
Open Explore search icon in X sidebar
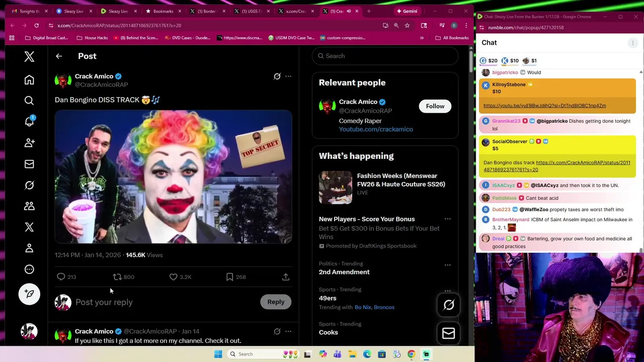(29, 101)
